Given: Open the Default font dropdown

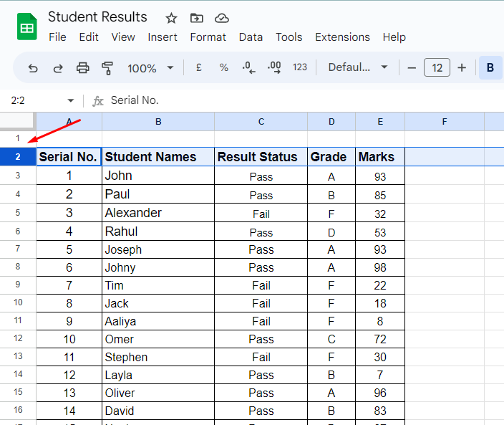Looking at the screenshot, I should pos(358,67).
